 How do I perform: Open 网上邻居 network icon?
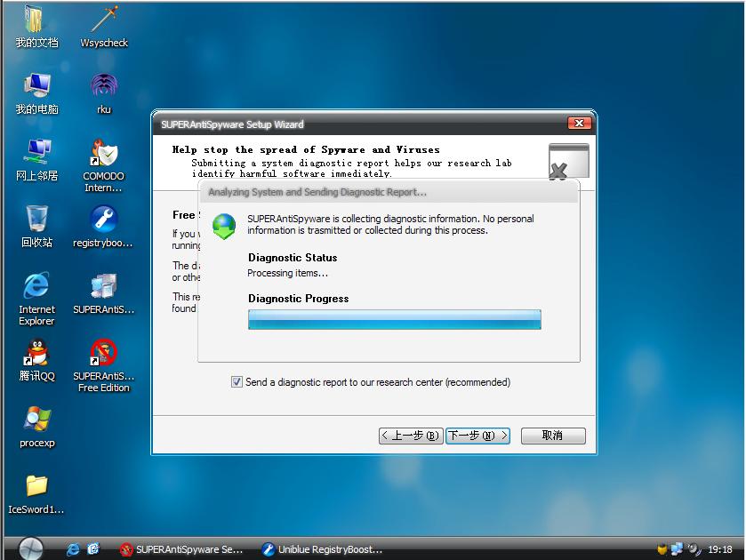click(x=36, y=161)
